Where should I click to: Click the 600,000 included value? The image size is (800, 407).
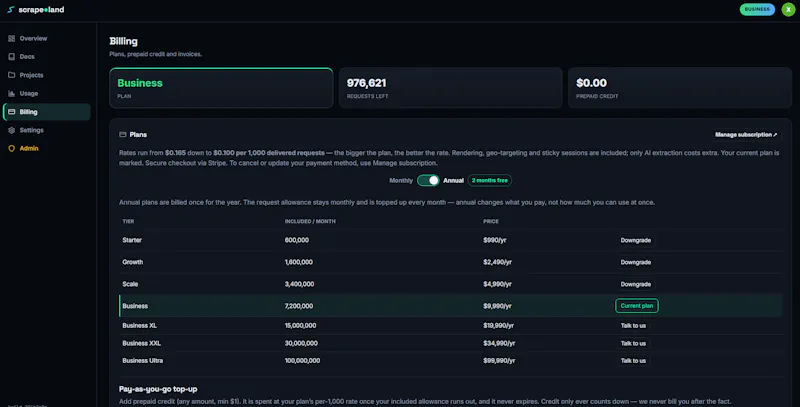(297, 240)
